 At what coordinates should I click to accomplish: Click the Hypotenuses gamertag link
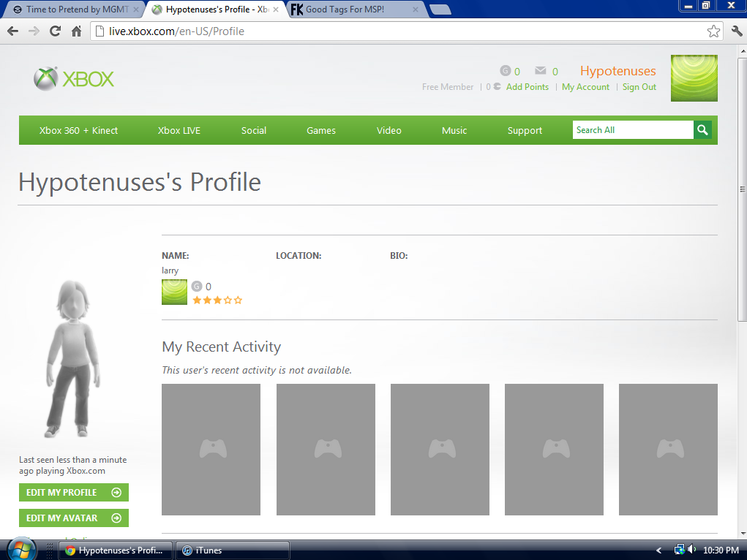point(618,71)
